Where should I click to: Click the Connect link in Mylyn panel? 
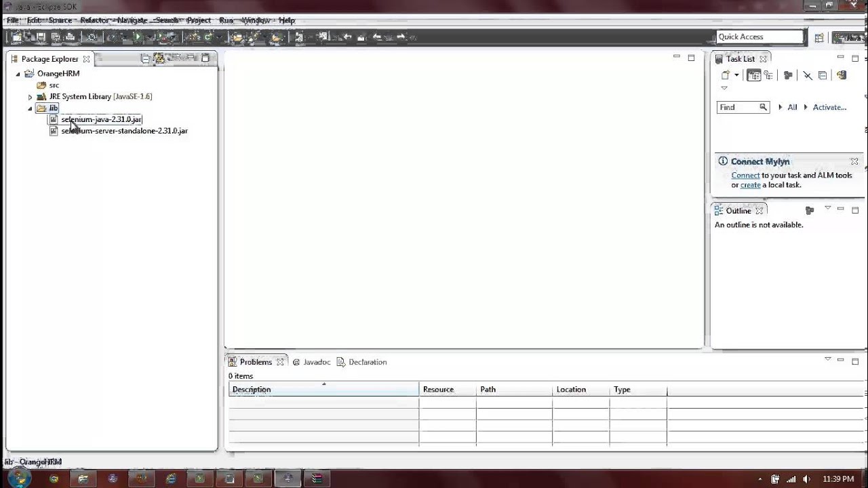tap(745, 175)
